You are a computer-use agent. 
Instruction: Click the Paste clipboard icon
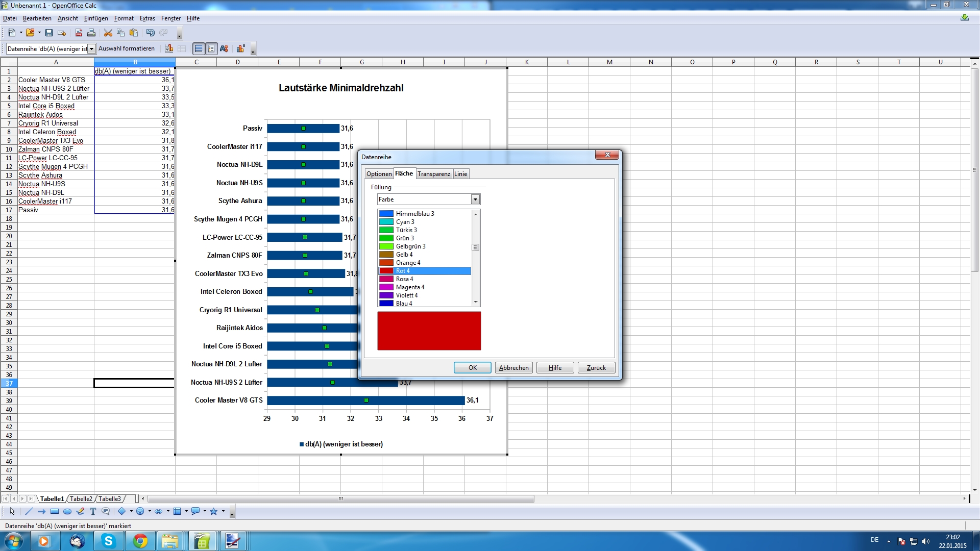pyautogui.click(x=134, y=33)
